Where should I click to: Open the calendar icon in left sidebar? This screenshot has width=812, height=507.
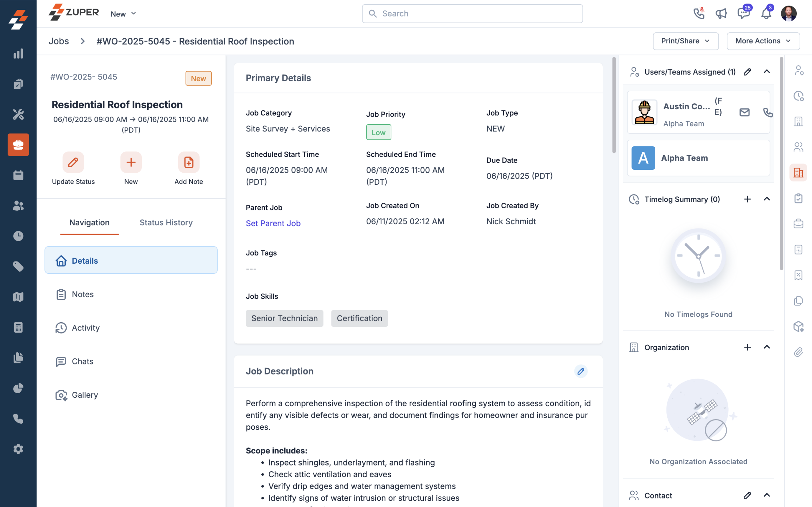[18, 175]
